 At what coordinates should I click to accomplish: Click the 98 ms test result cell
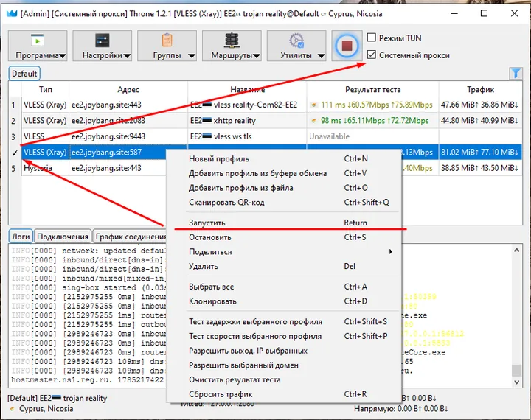[373, 121]
